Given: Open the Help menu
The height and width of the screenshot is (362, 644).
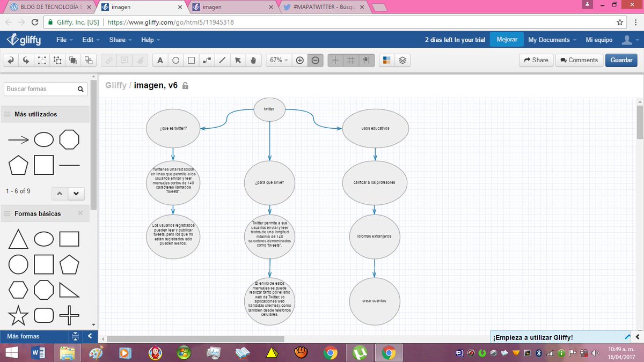Looking at the screenshot, I should pos(150,40).
